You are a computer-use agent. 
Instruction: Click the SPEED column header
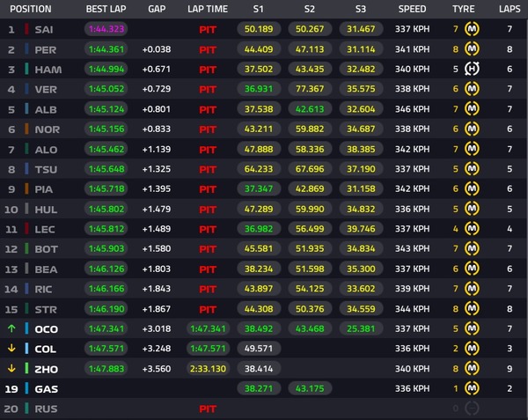(412, 9)
